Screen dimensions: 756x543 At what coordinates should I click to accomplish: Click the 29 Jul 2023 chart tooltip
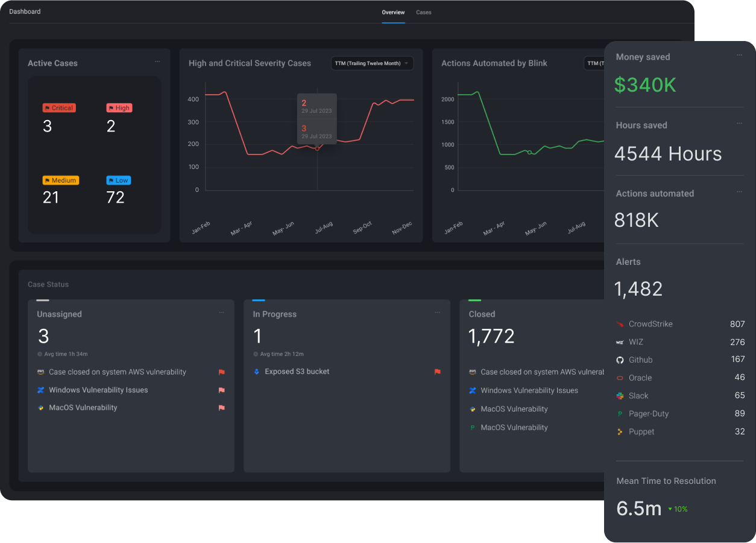(x=317, y=119)
